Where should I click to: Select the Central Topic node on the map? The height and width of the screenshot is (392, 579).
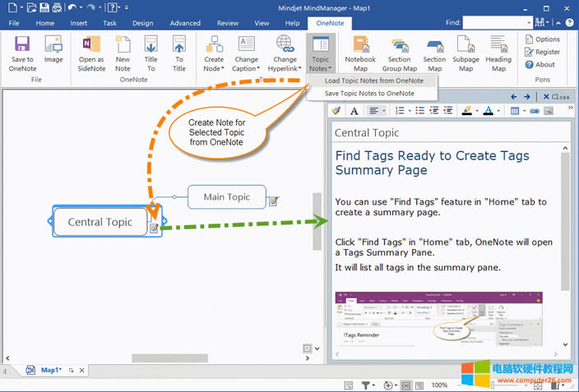(x=100, y=222)
